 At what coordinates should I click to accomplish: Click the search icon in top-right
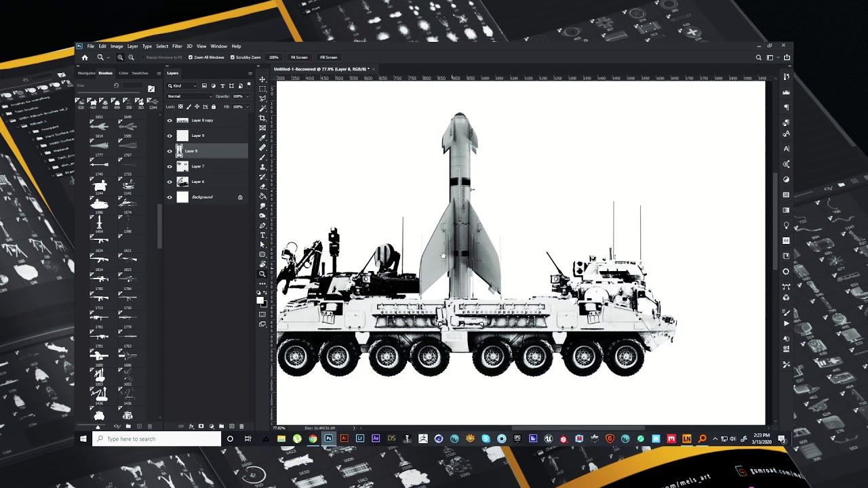tap(759, 58)
